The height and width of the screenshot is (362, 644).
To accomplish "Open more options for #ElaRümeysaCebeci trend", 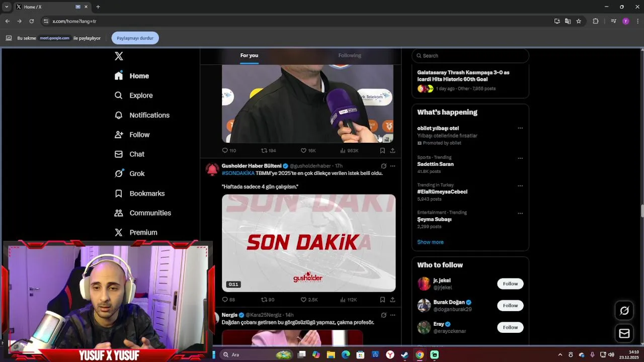I will pyautogui.click(x=520, y=186).
